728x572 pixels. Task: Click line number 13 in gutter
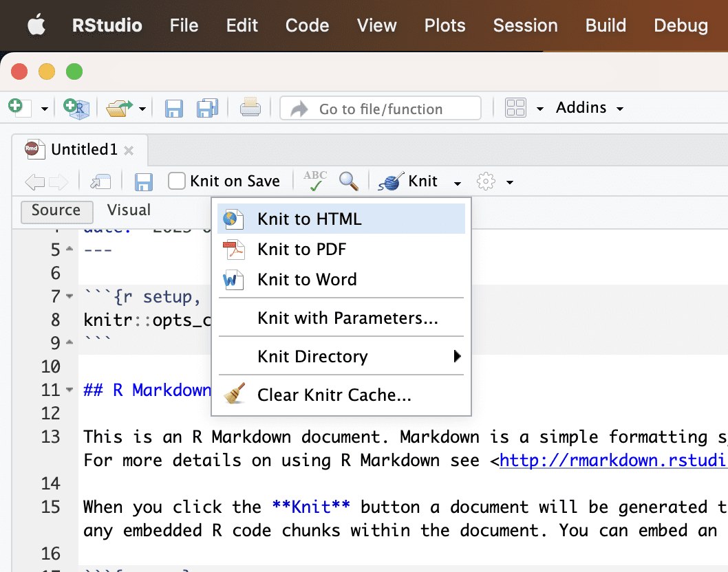coord(51,437)
